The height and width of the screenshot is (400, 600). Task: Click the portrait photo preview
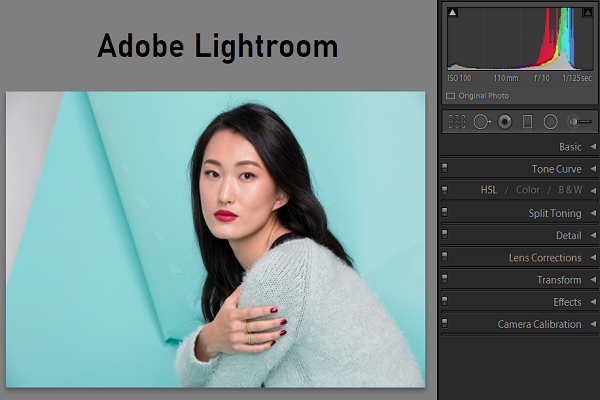pyautogui.click(x=215, y=239)
